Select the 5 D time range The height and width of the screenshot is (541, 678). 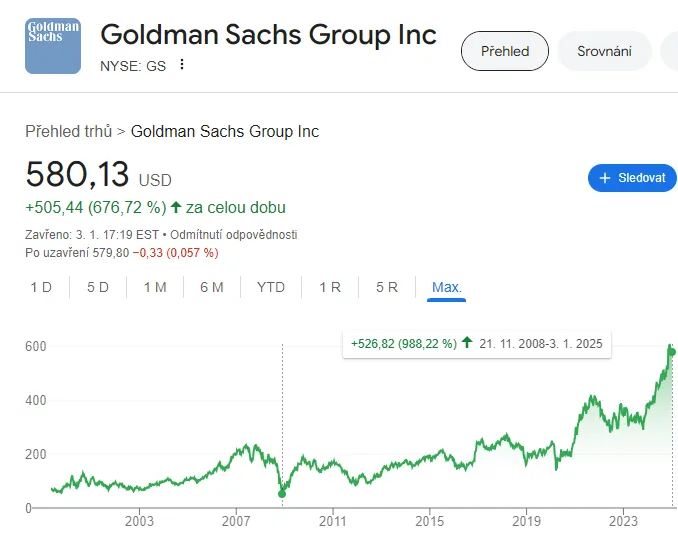click(98, 287)
